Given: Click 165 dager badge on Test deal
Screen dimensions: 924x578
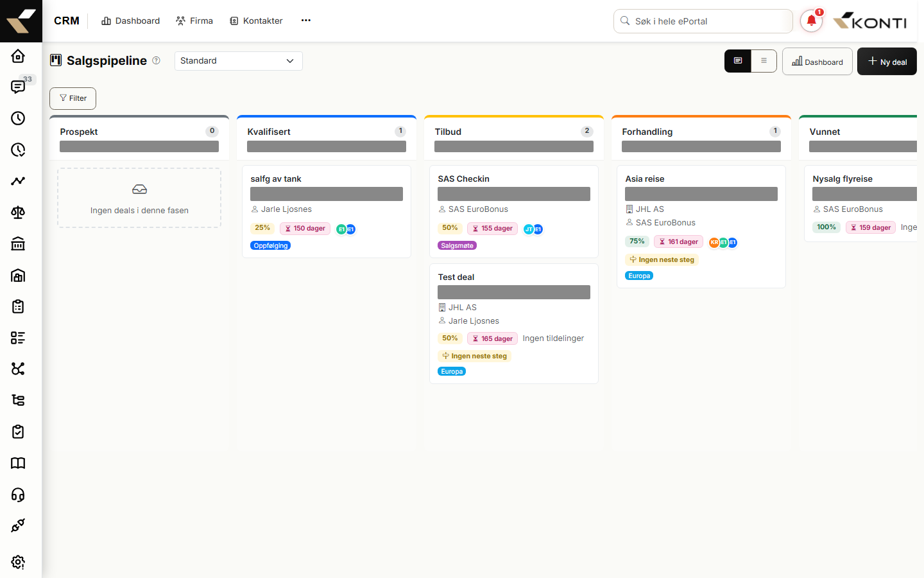Looking at the screenshot, I should (492, 338).
